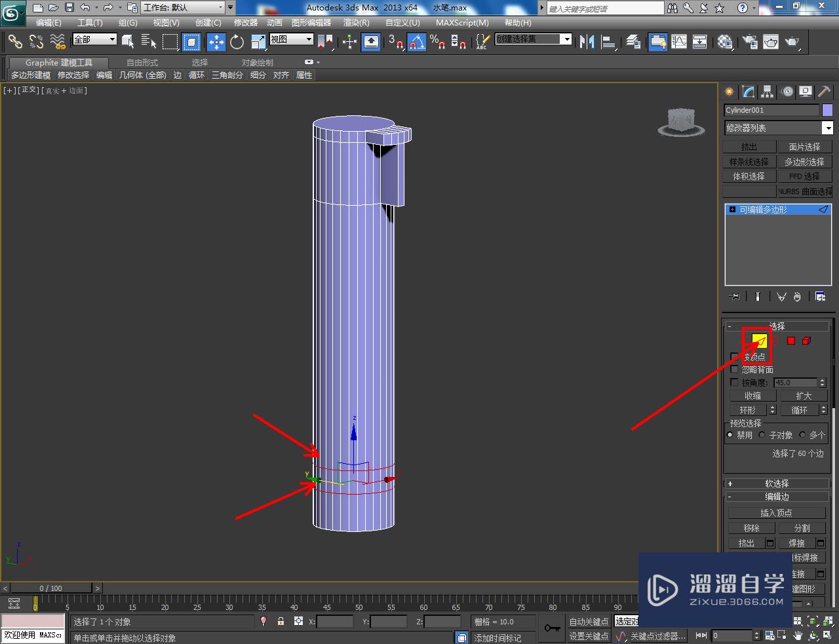Click the Unlink Selection tool
The image size is (839, 644).
pyautogui.click(x=37, y=42)
